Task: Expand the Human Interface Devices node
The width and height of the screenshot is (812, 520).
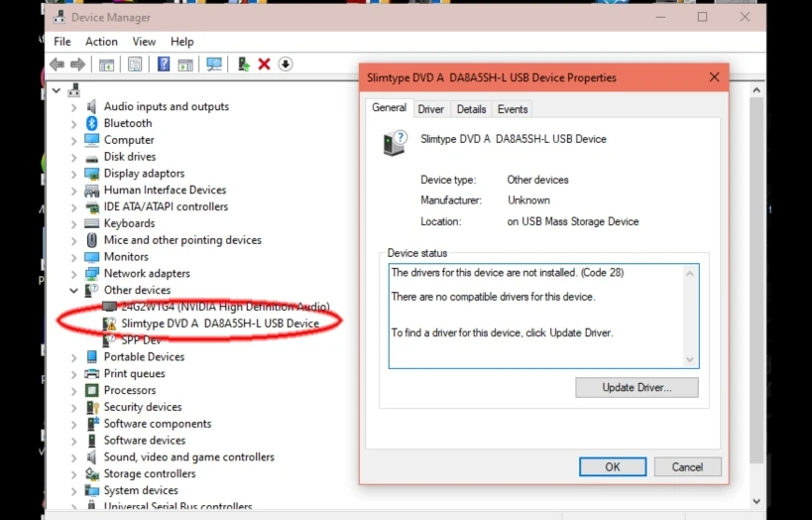Action: tap(73, 191)
